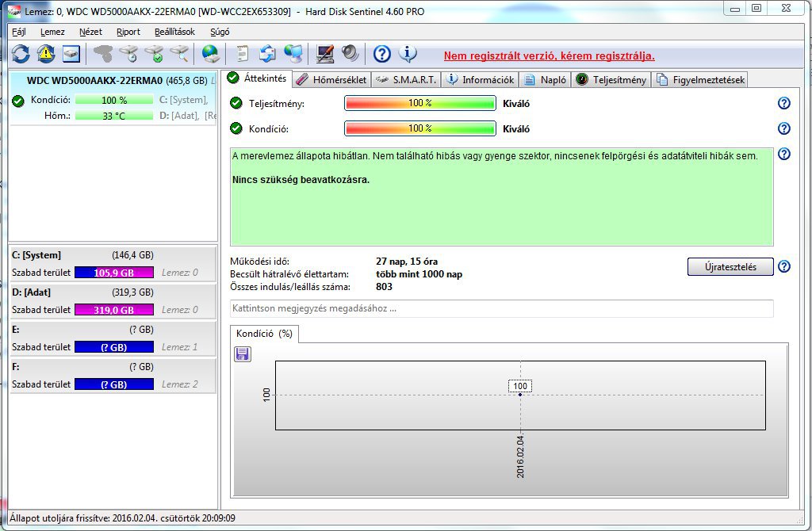Screen dimensions: 812x531
Task: Click the comment field 'Kattintson megjegyzés megadásához'
Action: tap(501, 308)
